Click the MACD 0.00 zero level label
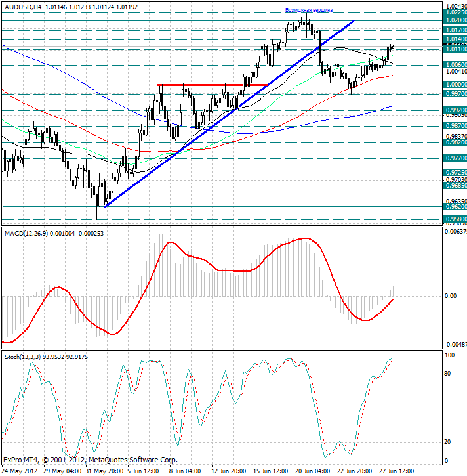 click(451, 296)
